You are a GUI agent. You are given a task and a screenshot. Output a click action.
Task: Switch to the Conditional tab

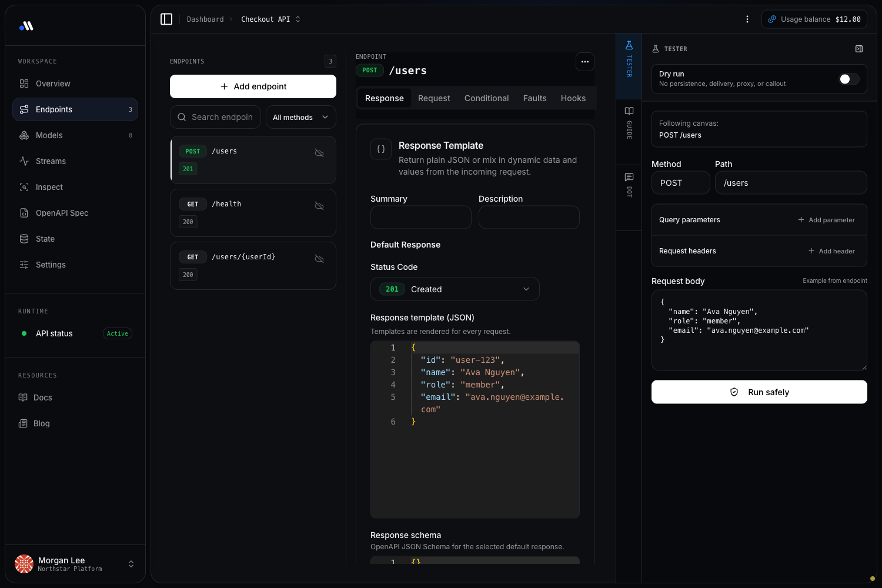[x=487, y=98]
